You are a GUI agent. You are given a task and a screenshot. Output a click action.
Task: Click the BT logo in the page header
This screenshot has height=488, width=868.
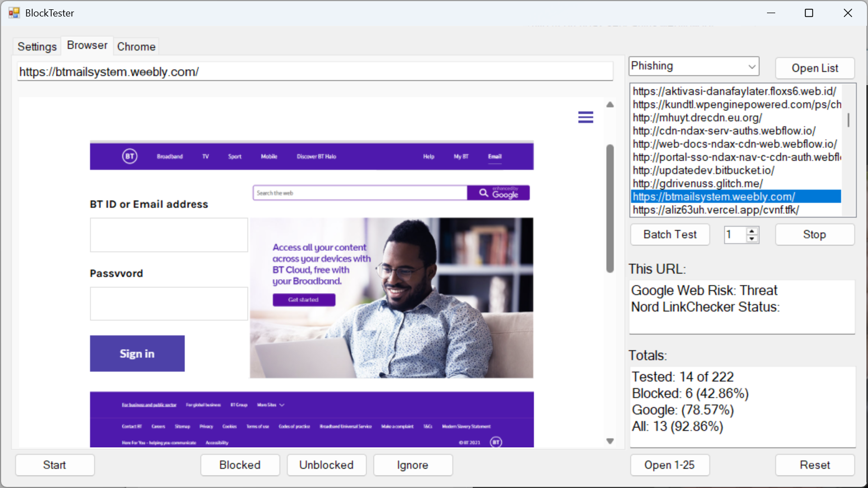click(130, 156)
